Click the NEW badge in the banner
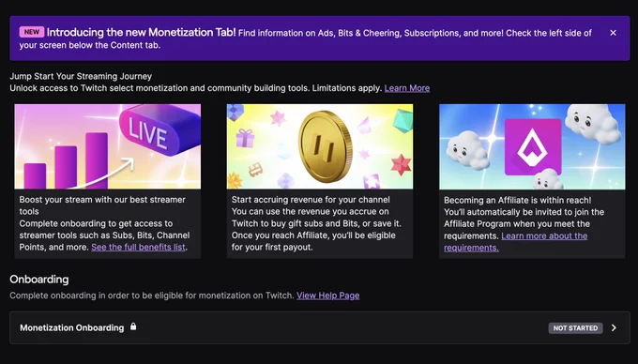The width and height of the screenshot is (638, 364). pos(32,32)
